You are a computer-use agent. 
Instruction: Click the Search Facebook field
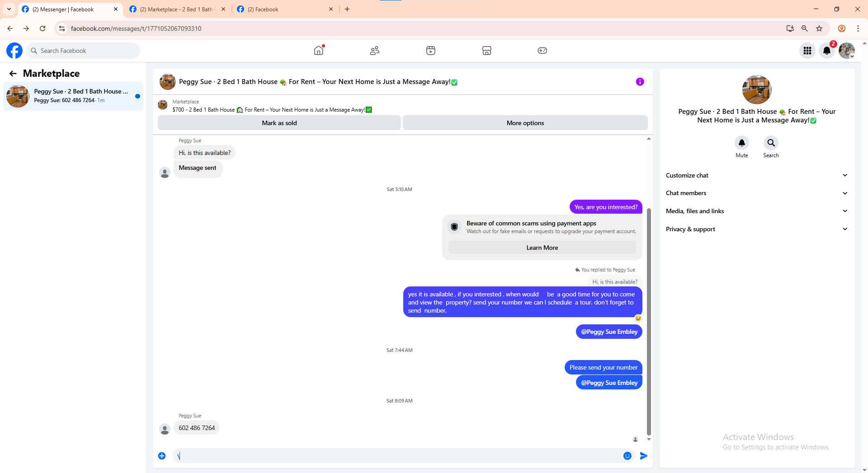pyautogui.click(x=83, y=51)
